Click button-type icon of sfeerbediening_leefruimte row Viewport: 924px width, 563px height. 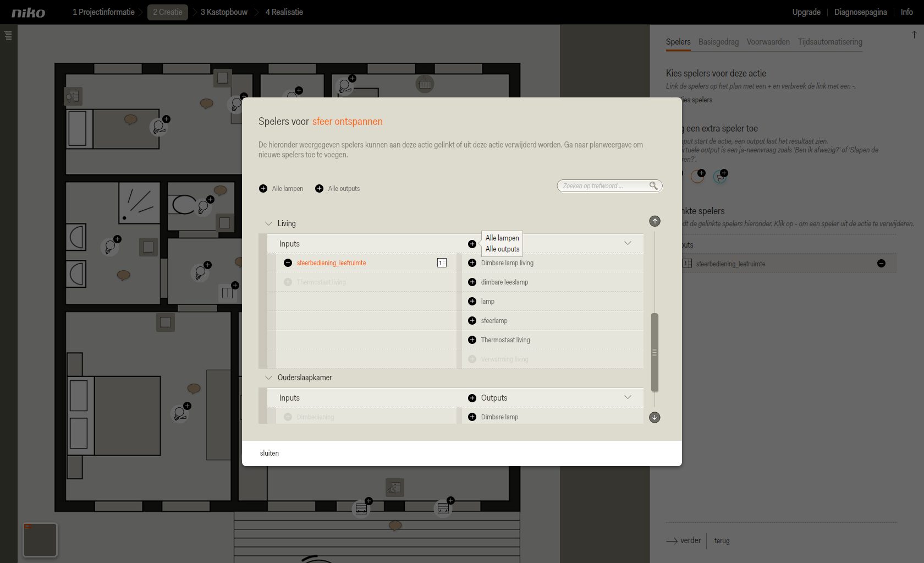(x=442, y=263)
